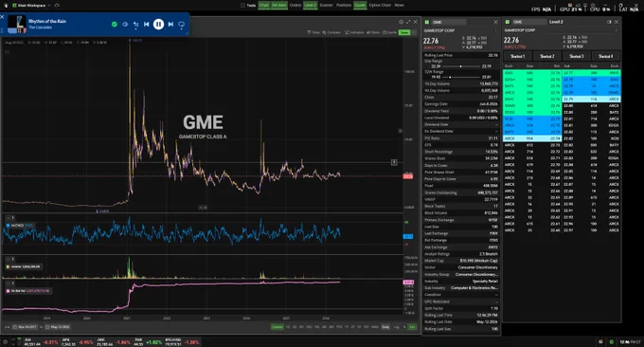Open the Styles dropdown in chart toolbar

point(373,32)
